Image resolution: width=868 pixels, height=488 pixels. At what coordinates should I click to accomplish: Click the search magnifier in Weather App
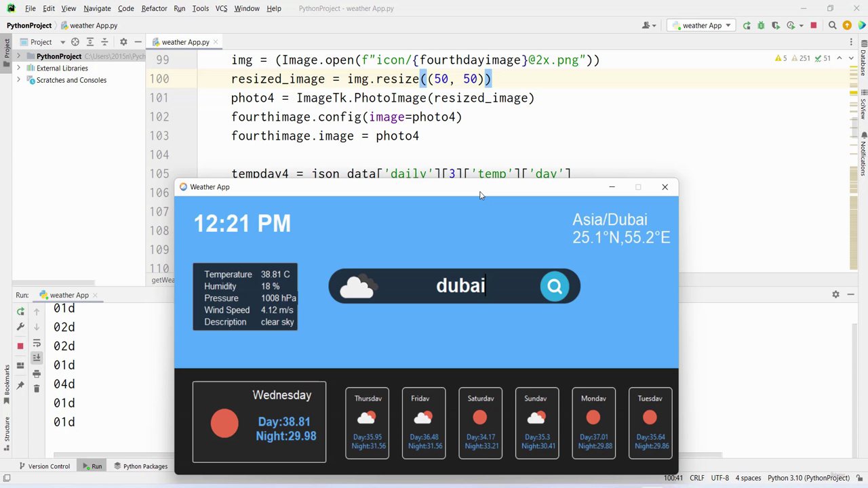(x=555, y=286)
